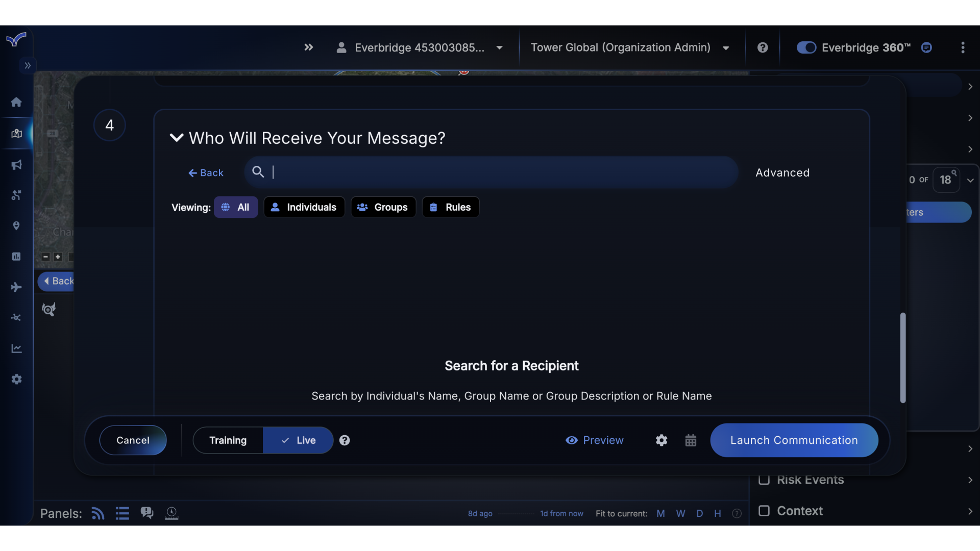This screenshot has height=551, width=980.
Task: Open the analytics chart icon in sidebar
Action: pos(16,348)
